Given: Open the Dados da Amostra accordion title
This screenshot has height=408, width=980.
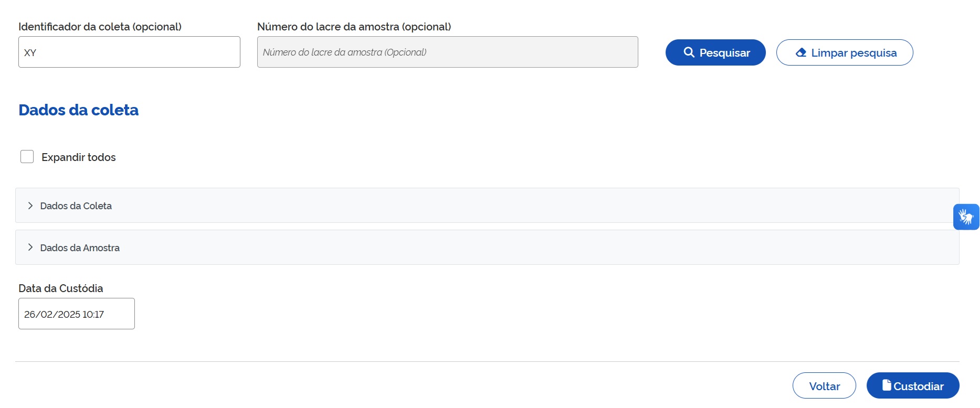Looking at the screenshot, I should (x=80, y=248).
